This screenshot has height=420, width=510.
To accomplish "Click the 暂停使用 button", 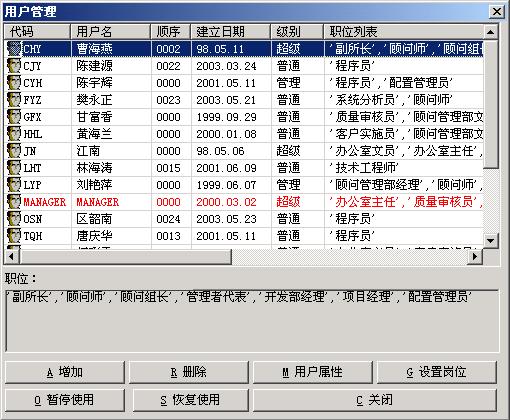I will [x=65, y=400].
